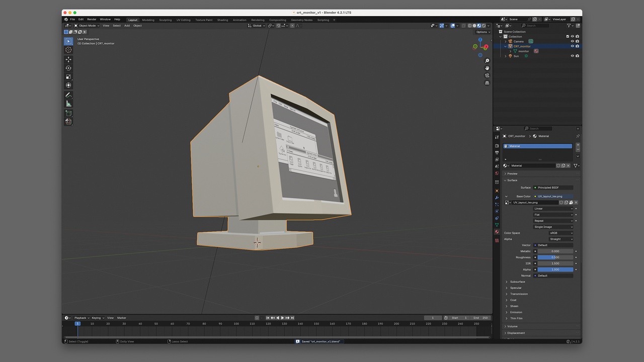Open the Modifiers wrench properties tab

tap(497, 198)
